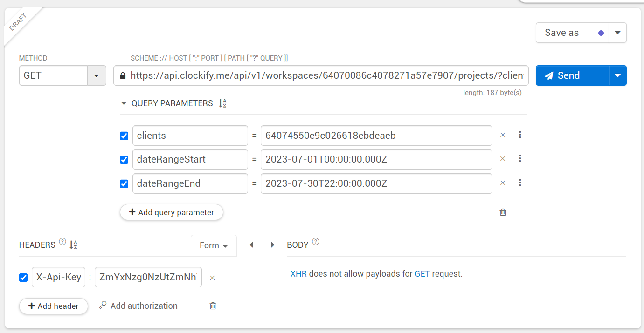Collapse the headers panel with the left arrow
644x333 pixels.
click(252, 245)
